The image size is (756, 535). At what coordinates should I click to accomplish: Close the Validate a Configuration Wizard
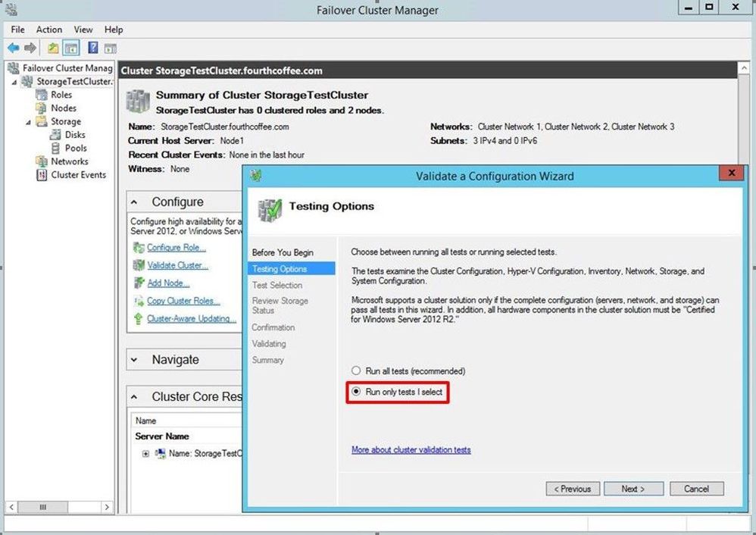point(732,173)
